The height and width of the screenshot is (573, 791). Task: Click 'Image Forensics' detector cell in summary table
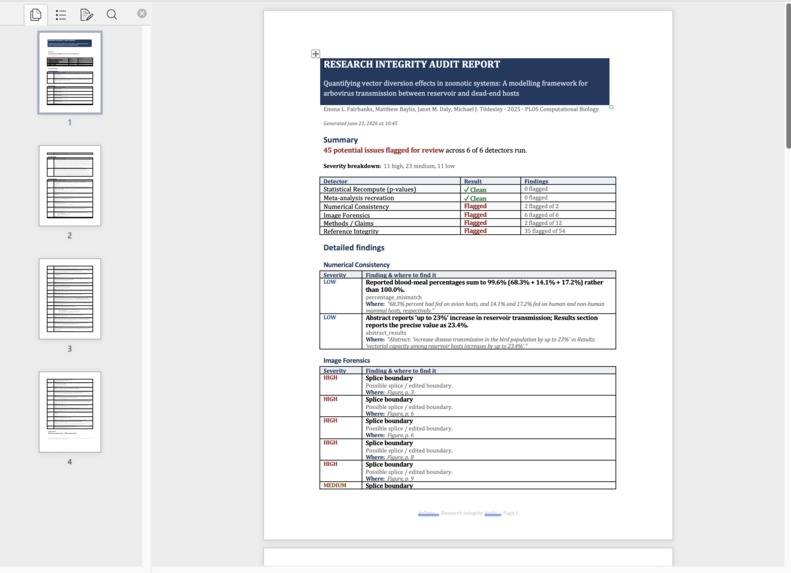(x=390, y=215)
